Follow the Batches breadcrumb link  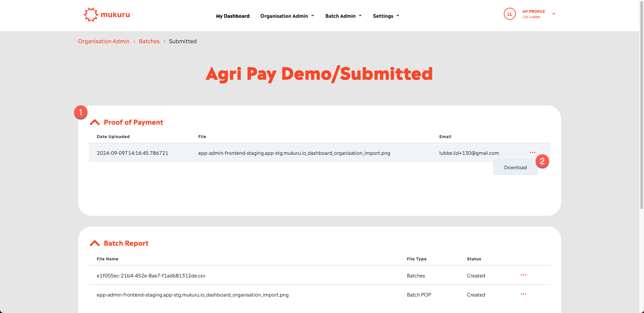pos(149,41)
